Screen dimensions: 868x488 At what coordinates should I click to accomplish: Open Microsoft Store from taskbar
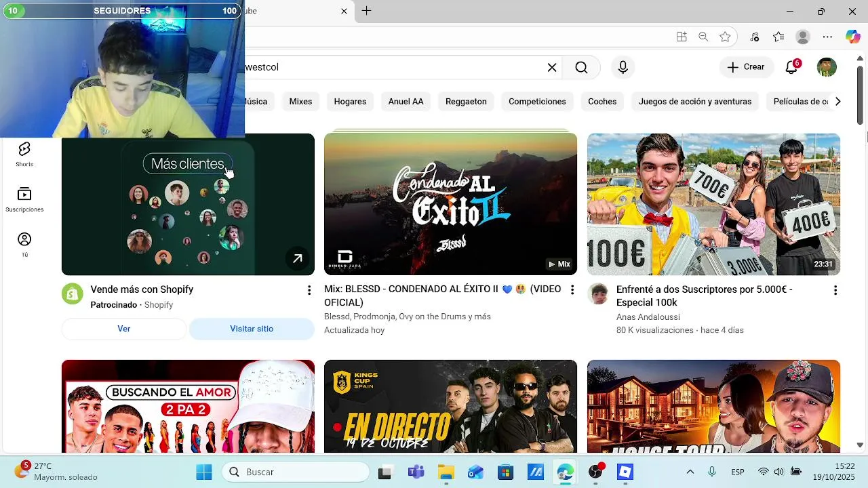pos(505,472)
